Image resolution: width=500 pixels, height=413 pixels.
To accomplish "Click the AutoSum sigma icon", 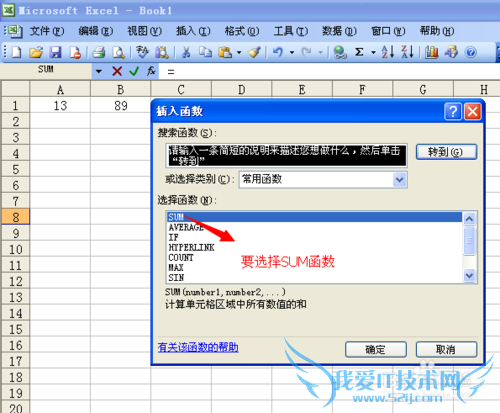I will [359, 52].
